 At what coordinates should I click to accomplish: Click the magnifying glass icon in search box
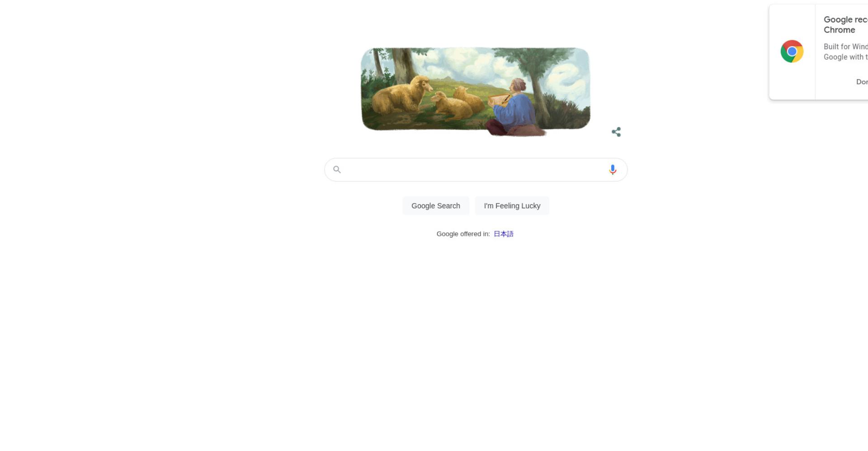point(337,169)
